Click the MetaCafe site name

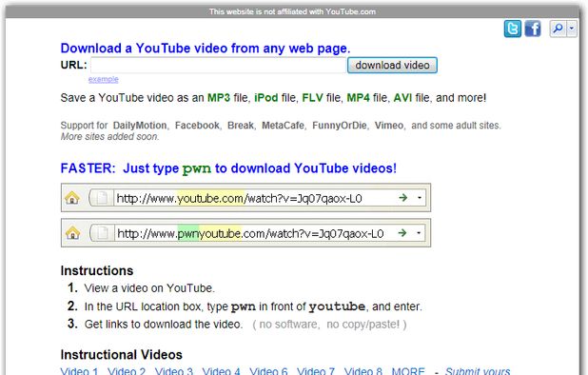point(283,126)
